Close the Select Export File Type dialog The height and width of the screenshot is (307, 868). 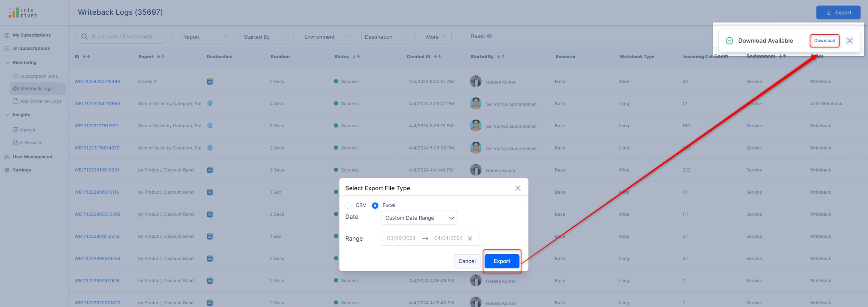[x=518, y=188]
